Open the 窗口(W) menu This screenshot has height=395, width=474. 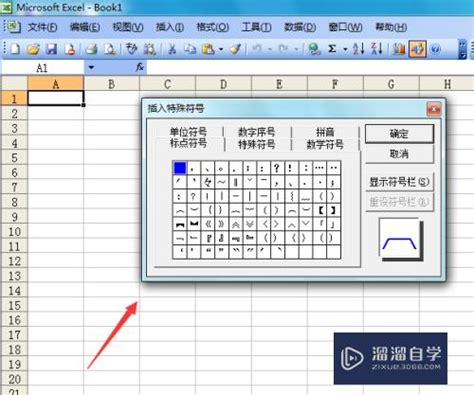[x=345, y=27]
